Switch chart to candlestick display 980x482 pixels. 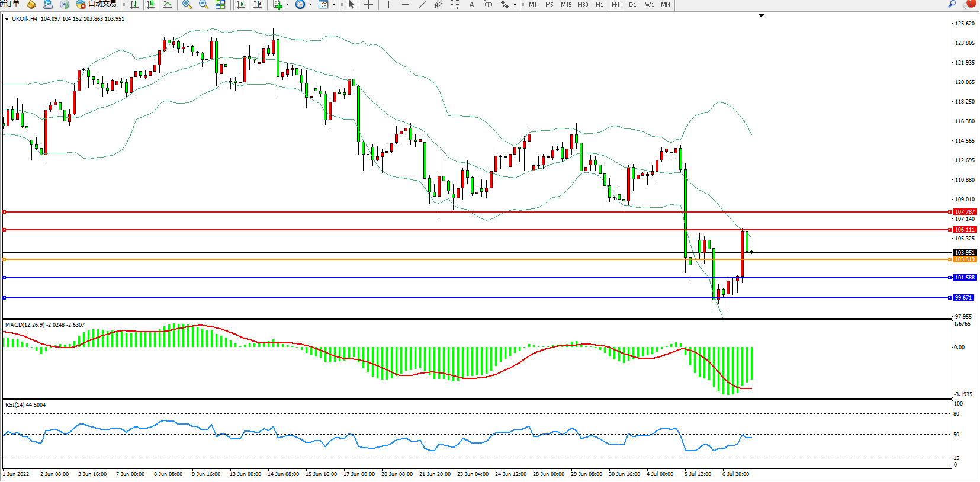(151, 4)
